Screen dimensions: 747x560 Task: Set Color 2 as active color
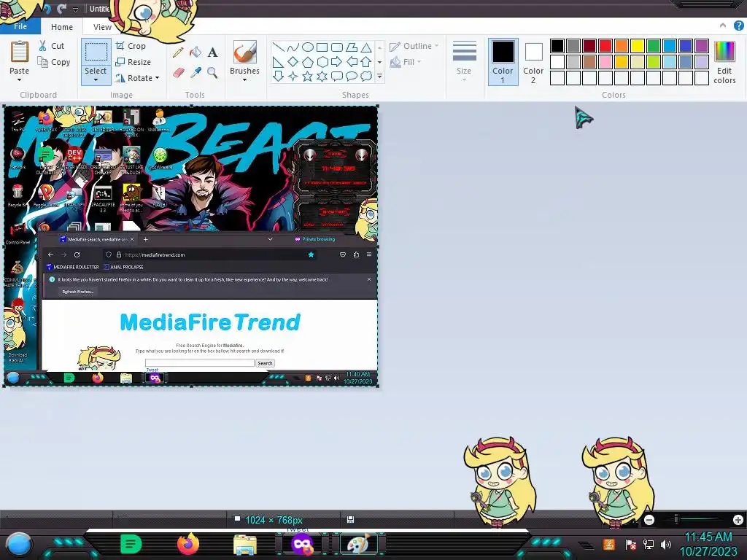(x=533, y=62)
